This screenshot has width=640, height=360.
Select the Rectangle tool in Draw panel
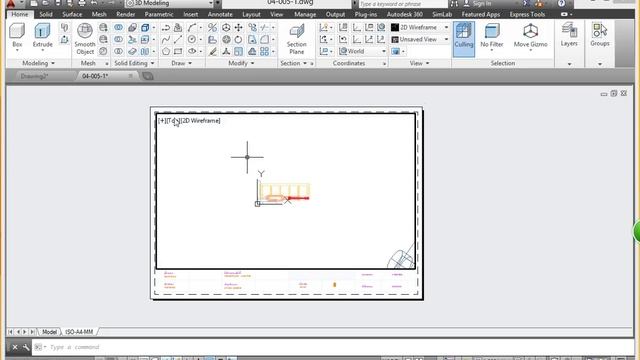(178, 51)
